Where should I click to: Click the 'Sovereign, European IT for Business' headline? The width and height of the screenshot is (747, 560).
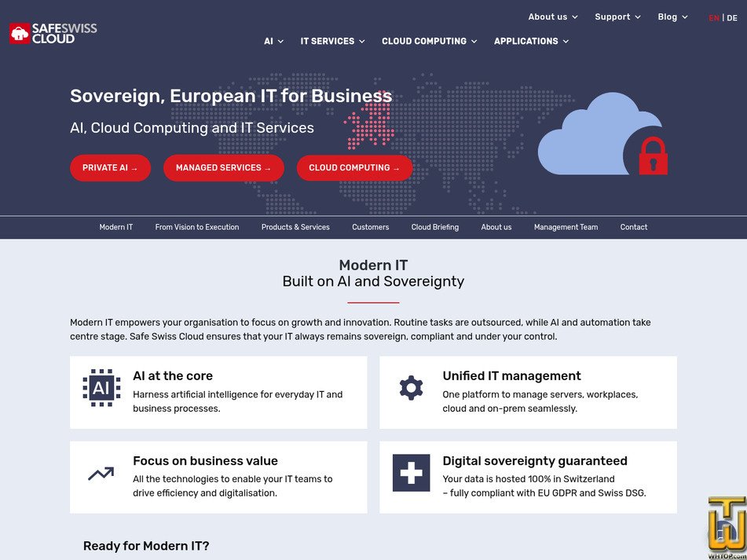[x=231, y=96]
